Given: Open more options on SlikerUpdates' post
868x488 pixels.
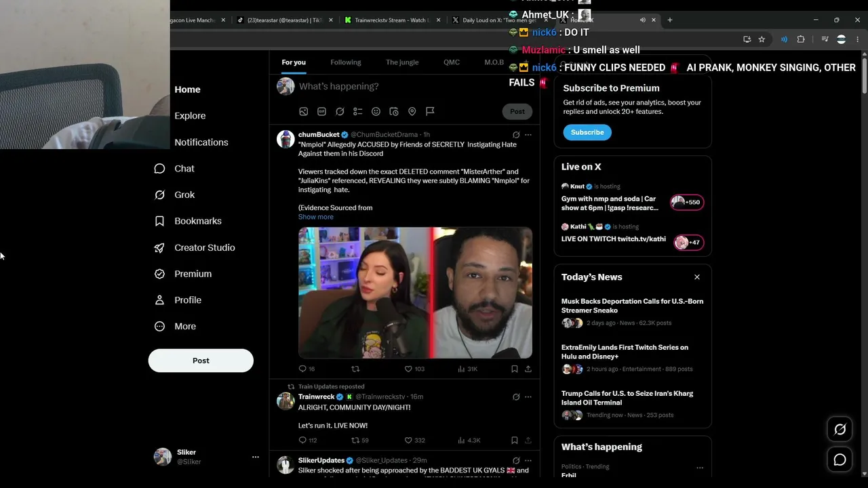Looking at the screenshot, I should [x=528, y=461].
